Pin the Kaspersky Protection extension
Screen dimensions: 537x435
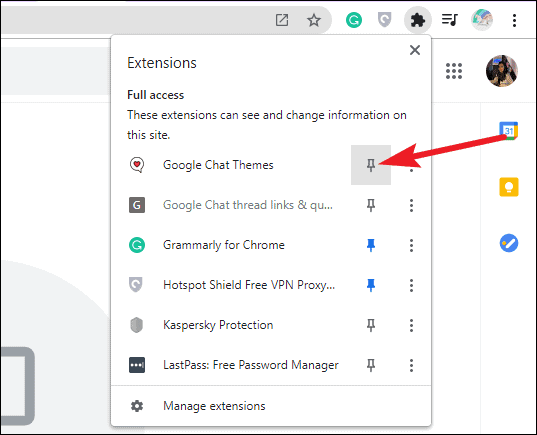pyautogui.click(x=371, y=325)
